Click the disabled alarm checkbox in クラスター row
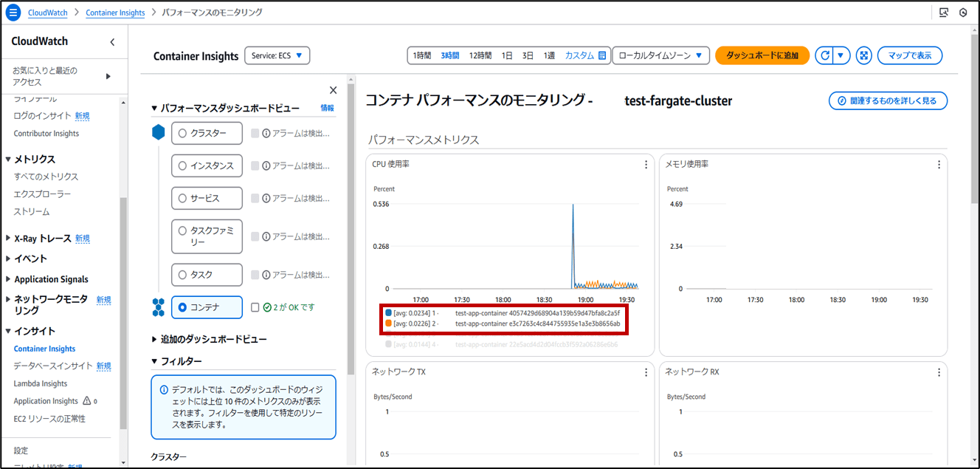The image size is (980, 469). pyautogui.click(x=255, y=134)
